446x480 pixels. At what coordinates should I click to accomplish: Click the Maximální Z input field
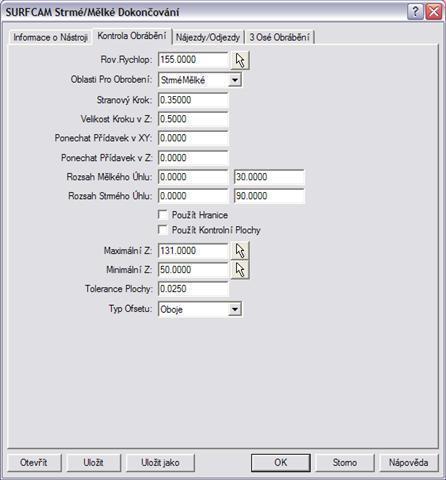coord(193,251)
